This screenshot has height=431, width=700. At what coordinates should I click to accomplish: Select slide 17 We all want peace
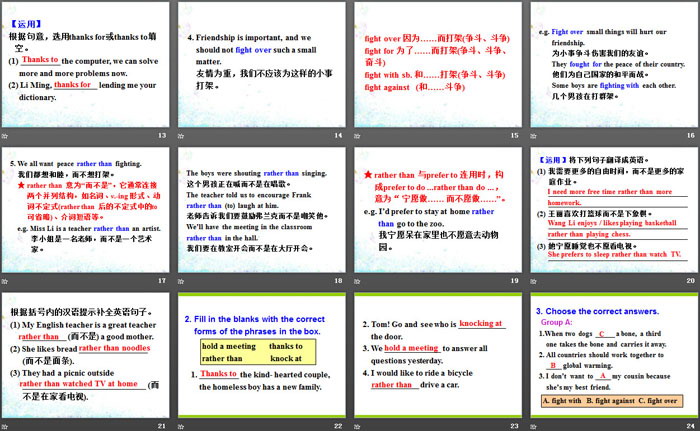85,210
